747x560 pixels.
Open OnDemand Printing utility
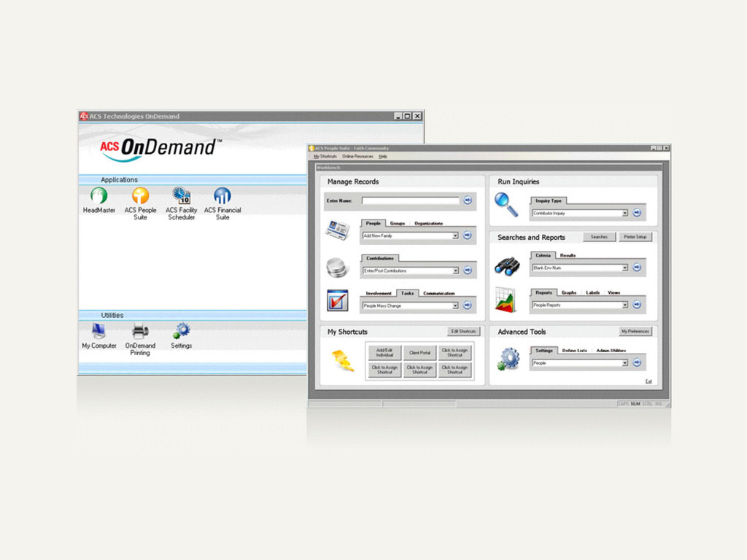coord(140,331)
